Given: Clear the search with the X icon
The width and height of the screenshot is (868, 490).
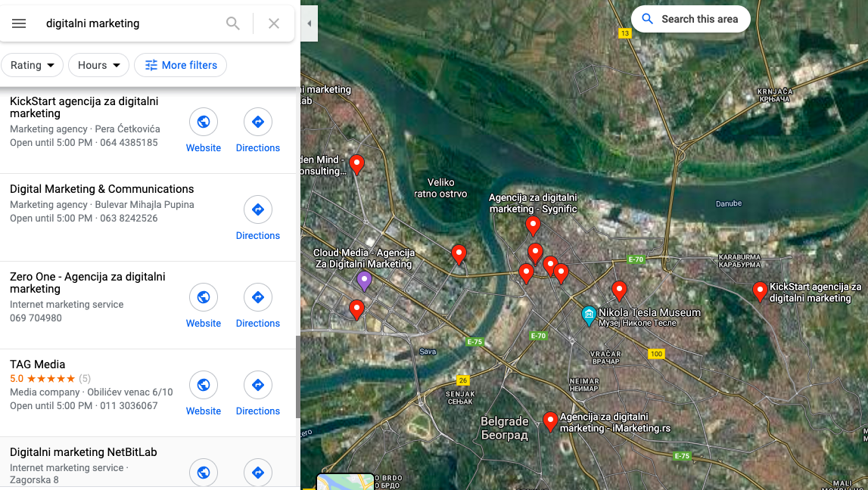Looking at the screenshot, I should tap(273, 23).
